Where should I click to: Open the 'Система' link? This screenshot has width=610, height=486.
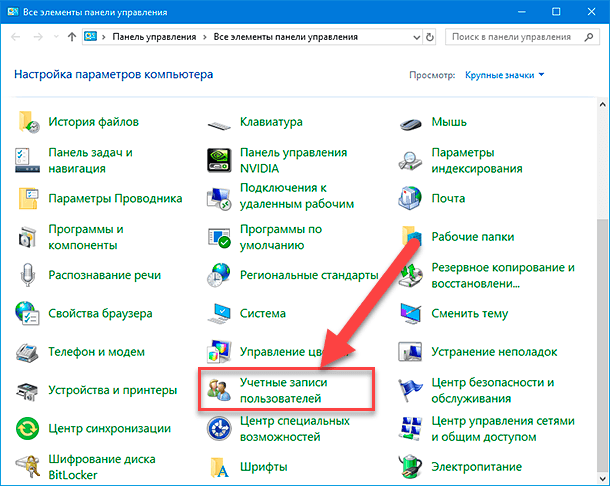click(263, 313)
